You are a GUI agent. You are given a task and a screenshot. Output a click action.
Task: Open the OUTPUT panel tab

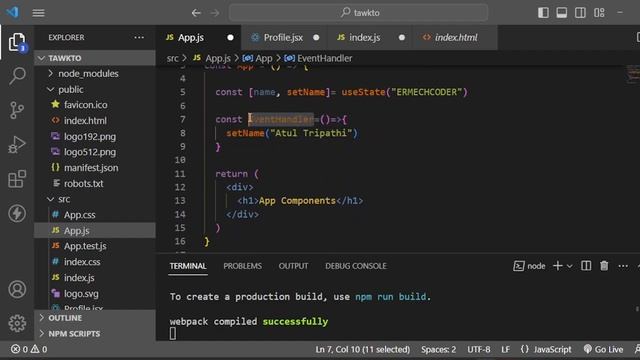tap(293, 266)
